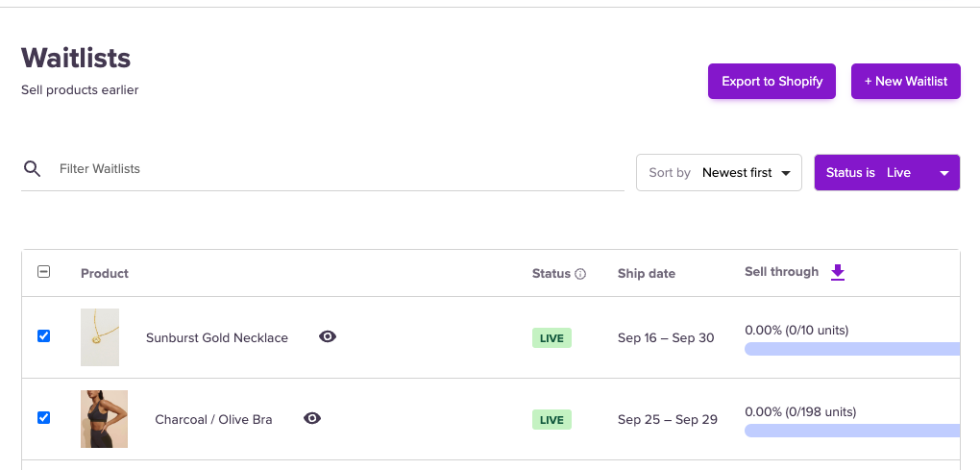980x470 pixels.
Task: Click the Status is Live dropdown arrow
Action: point(944,174)
